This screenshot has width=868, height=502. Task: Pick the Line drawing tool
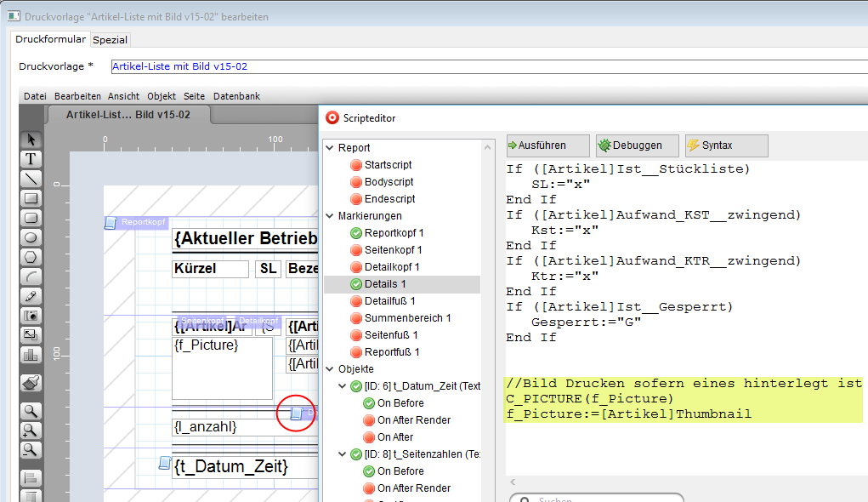point(31,179)
